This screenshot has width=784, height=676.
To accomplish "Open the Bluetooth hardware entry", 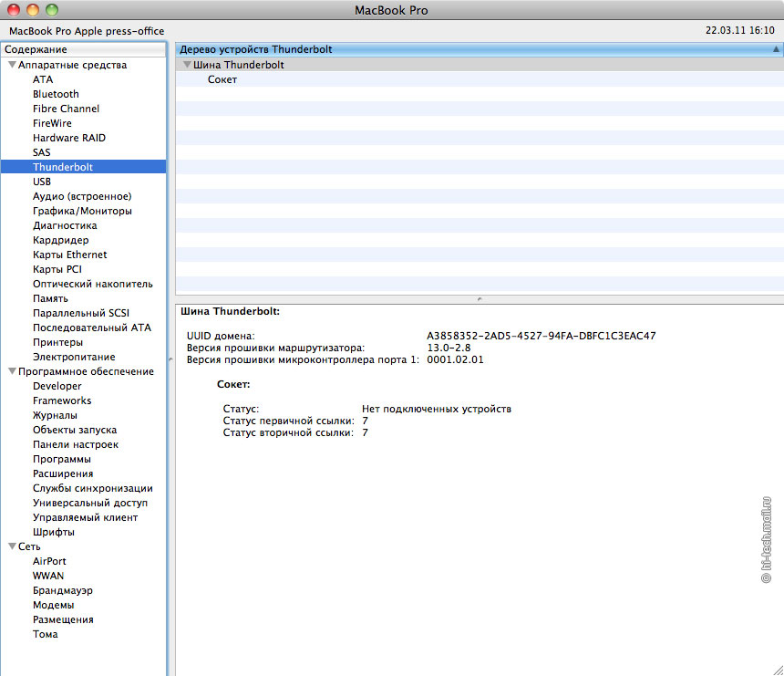I will (x=56, y=94).
